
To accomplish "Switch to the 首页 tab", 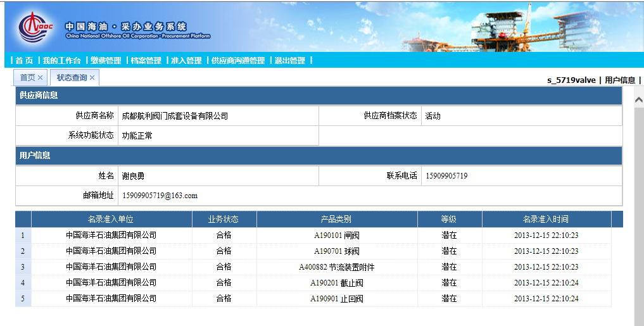I will 27,78.
